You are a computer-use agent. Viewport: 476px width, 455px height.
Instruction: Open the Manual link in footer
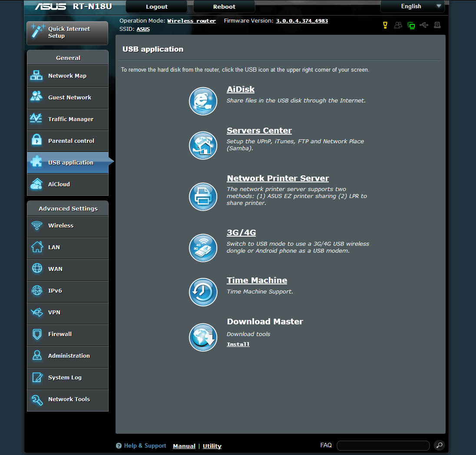click(184, 446)
